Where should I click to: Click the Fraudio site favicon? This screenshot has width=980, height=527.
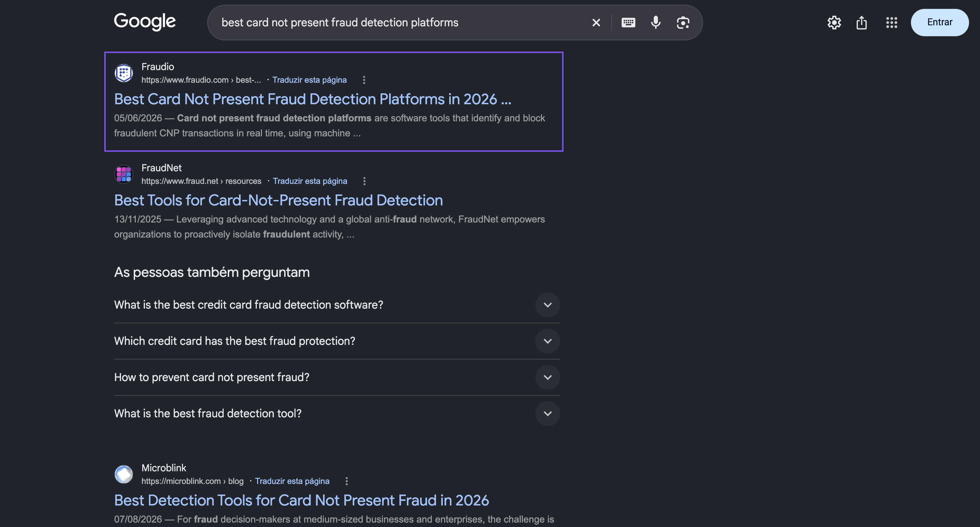(x=124, y=73)
